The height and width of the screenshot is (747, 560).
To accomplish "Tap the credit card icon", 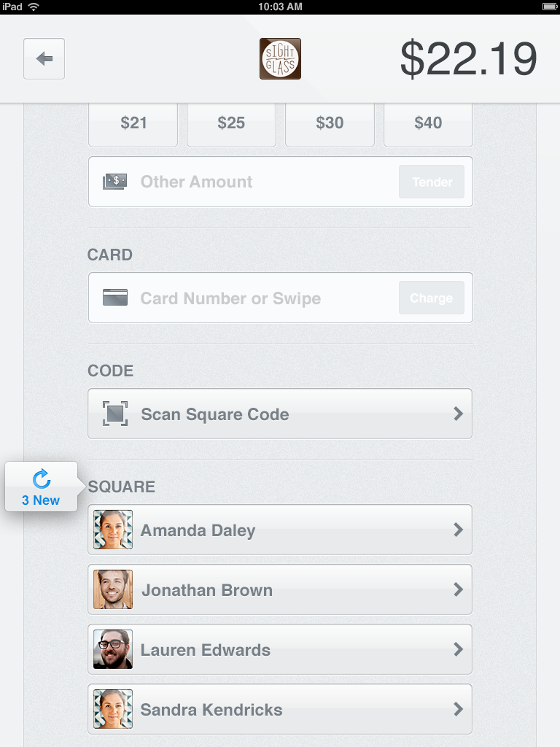I will click(x=114, y=298).
